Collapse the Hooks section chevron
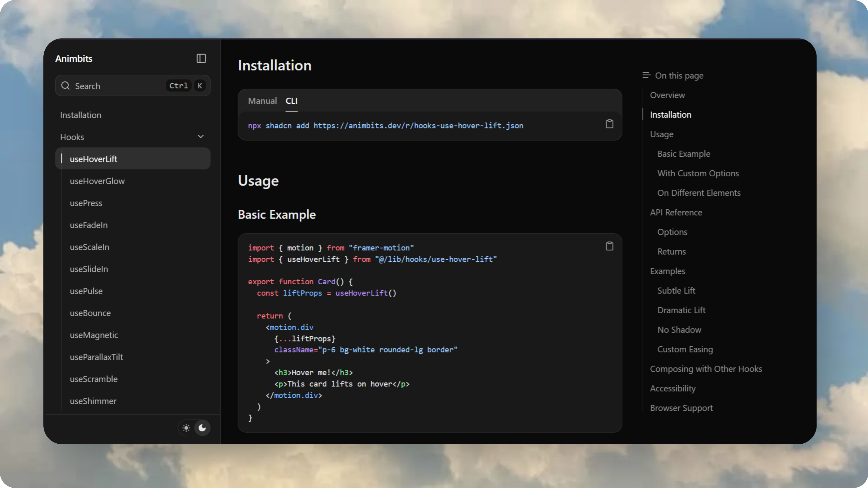The width and height of the screenshot is (868, 488). tap(201, 136)
